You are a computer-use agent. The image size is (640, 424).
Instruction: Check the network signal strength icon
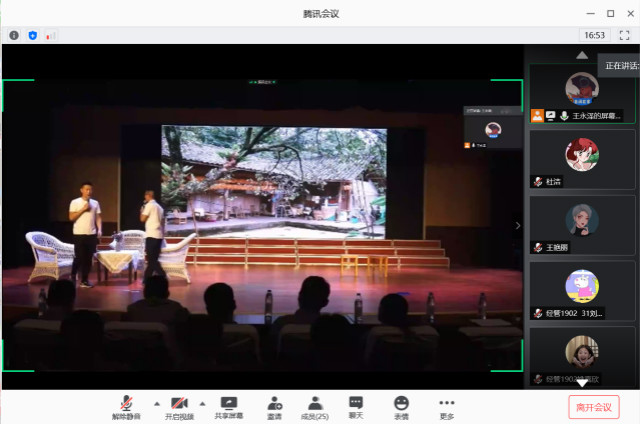coord(51,36)
